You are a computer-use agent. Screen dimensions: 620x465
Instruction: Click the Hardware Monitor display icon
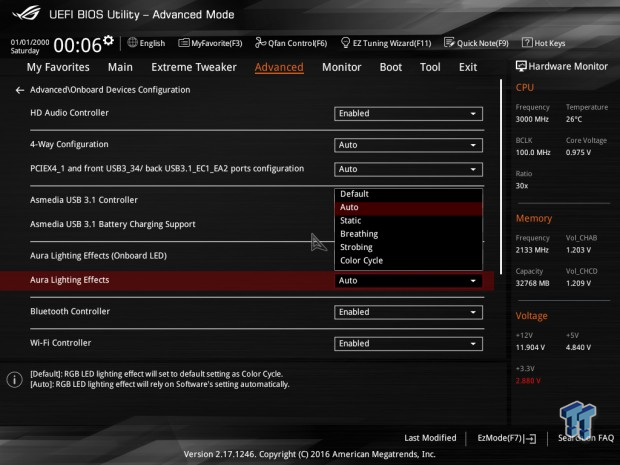point(521,66)
